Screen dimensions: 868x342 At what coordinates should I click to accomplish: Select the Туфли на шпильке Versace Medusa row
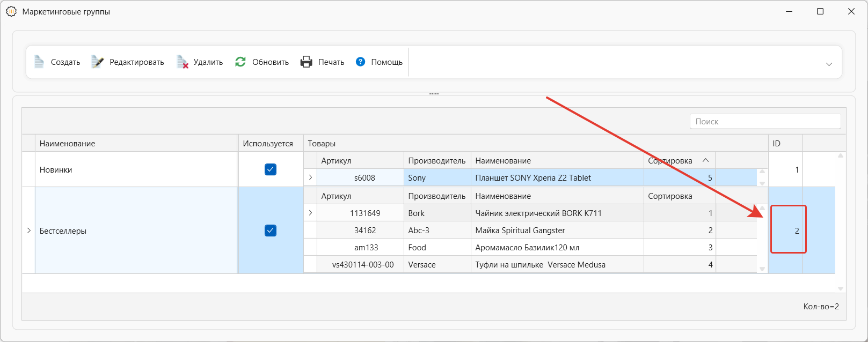[x=539, y=265]
